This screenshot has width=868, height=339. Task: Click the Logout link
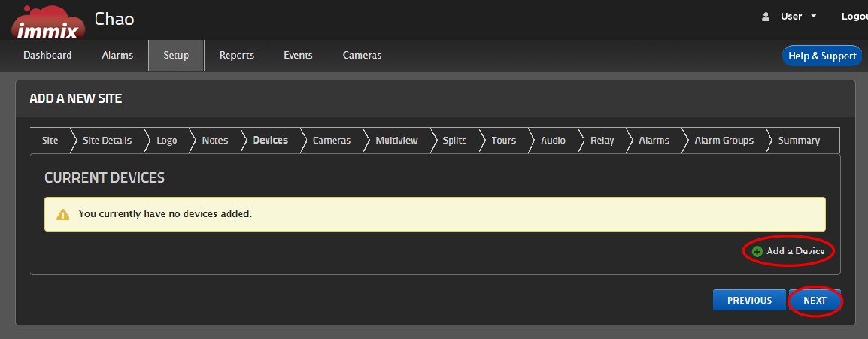pos(854,17)
